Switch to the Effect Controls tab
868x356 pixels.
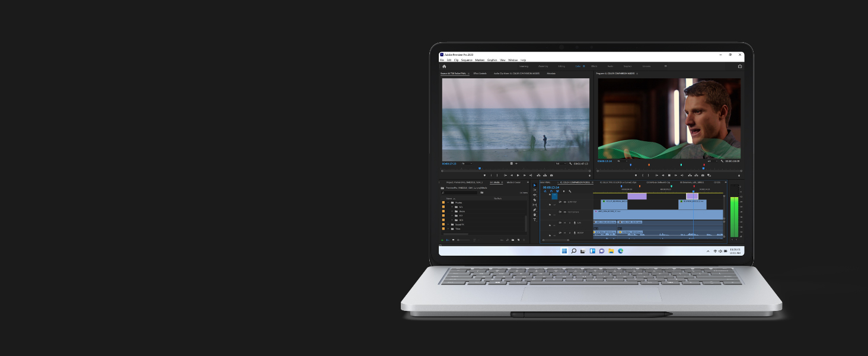[480, 74]
